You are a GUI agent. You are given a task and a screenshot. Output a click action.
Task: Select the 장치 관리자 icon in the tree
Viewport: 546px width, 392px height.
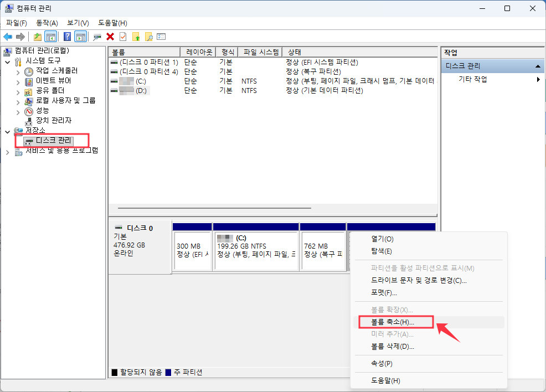29,120
